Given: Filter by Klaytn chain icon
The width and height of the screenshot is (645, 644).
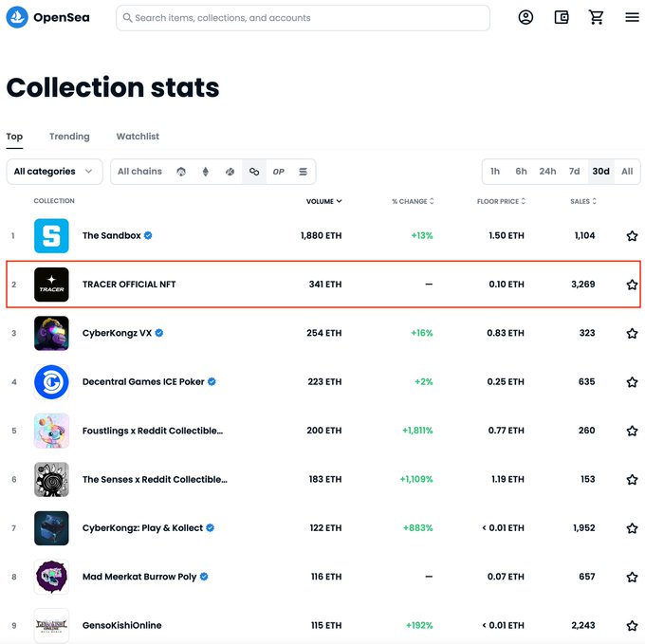Looking at the screenshot, I should tap(230, 172).
